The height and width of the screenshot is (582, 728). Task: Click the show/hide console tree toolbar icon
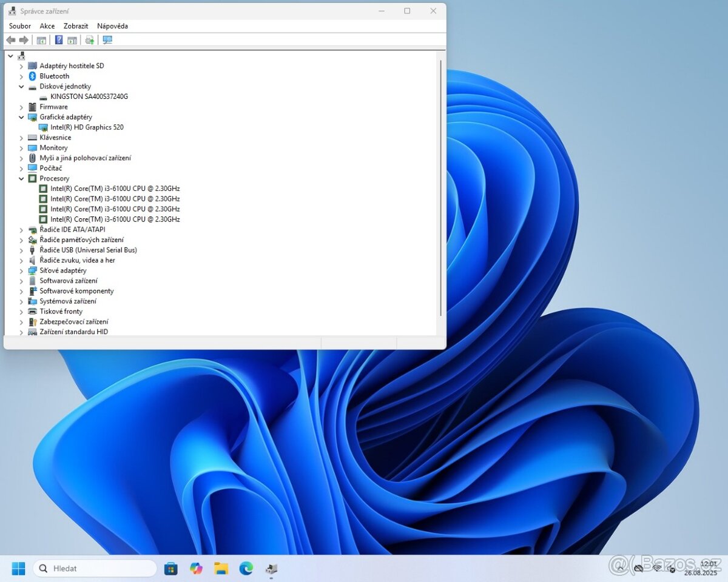click(x=41, y=40)
